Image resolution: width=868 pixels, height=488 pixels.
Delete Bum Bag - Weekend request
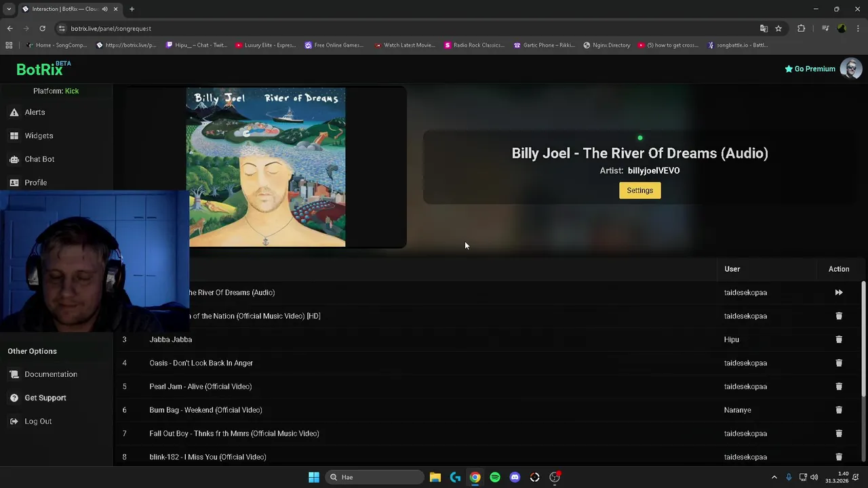tap(839, 410)
